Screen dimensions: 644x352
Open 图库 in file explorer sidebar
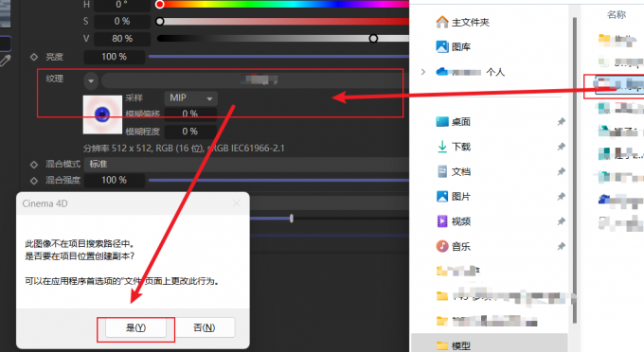pos(453,46)
